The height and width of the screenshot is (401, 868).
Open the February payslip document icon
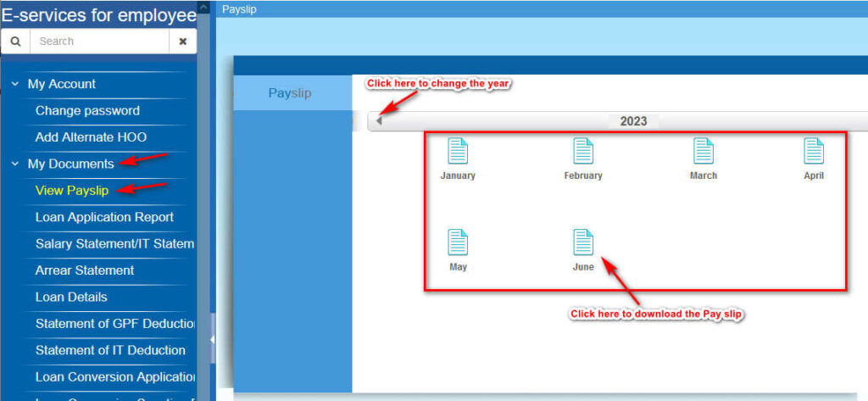pos(583,151)
